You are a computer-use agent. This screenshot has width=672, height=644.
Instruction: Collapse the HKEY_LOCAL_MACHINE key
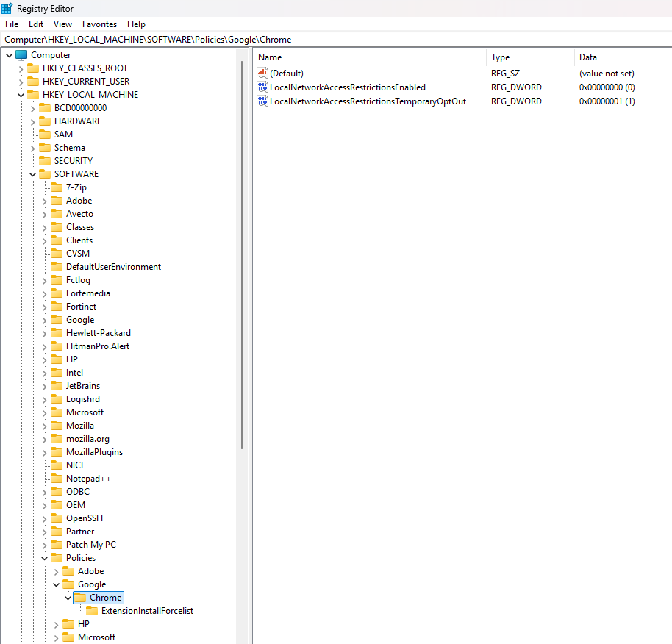[x=20, y=94]
